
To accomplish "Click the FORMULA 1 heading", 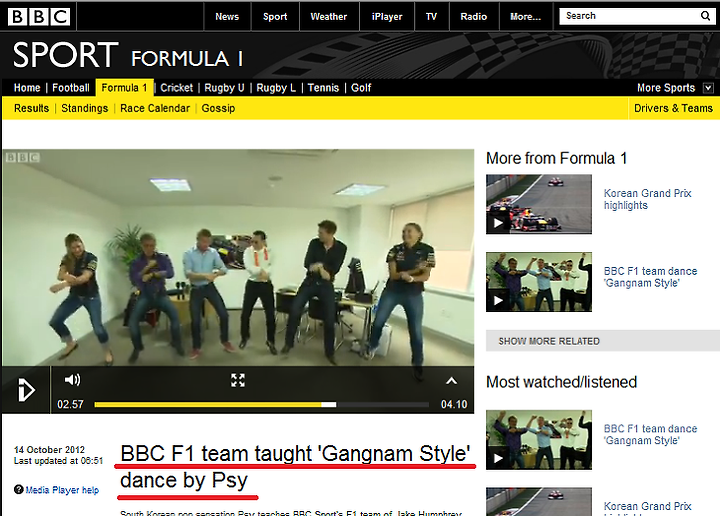I will [x=187, y=59].
